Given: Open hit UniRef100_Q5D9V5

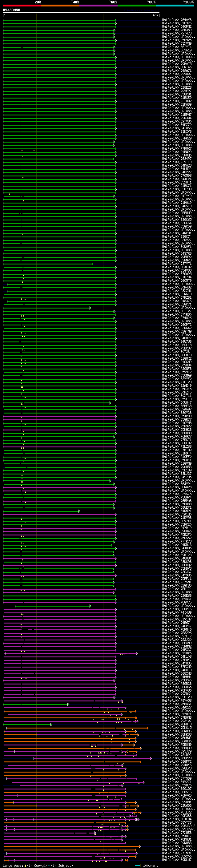Looking at the screenshot, I should [177, 40].
